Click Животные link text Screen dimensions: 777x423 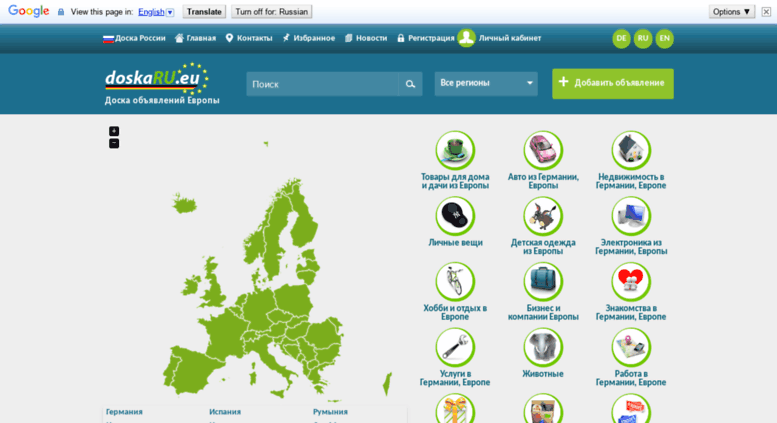click(x=543, y=374)
